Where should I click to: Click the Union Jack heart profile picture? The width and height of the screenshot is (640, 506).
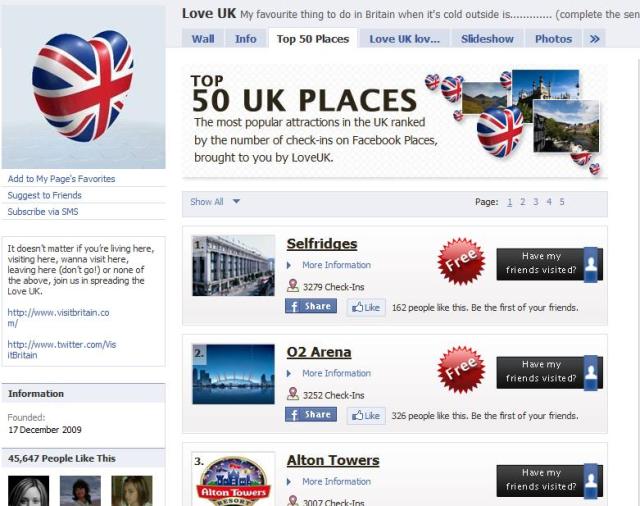pos(83,87)
